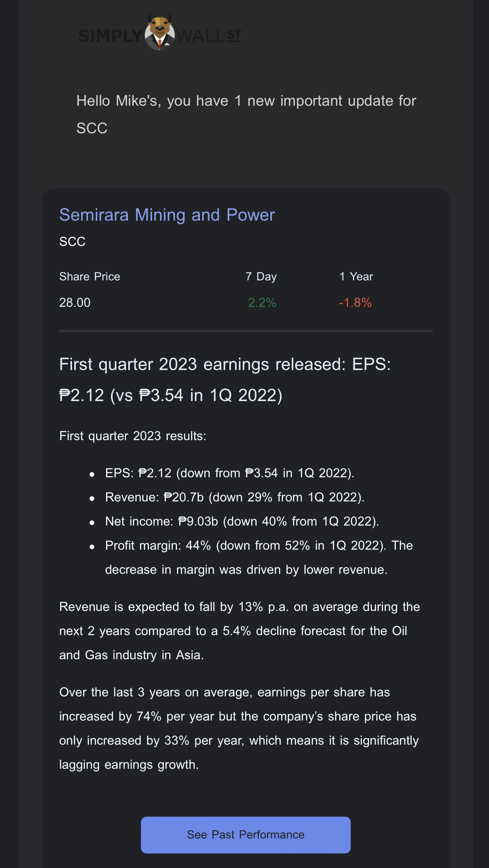
Task: Click the red 1 Year -1.8% change
Action: pyautogui.click(x=355, y=302)
